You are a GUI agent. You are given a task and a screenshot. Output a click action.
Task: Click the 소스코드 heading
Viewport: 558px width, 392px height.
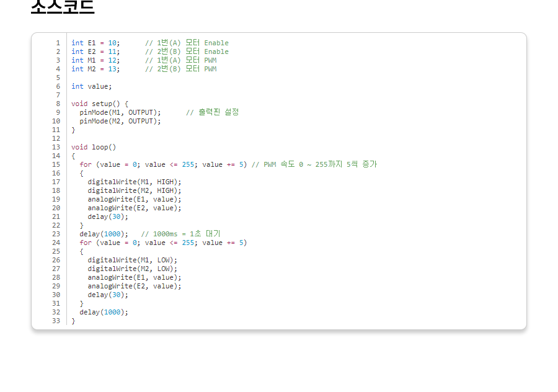coord(63,6)
